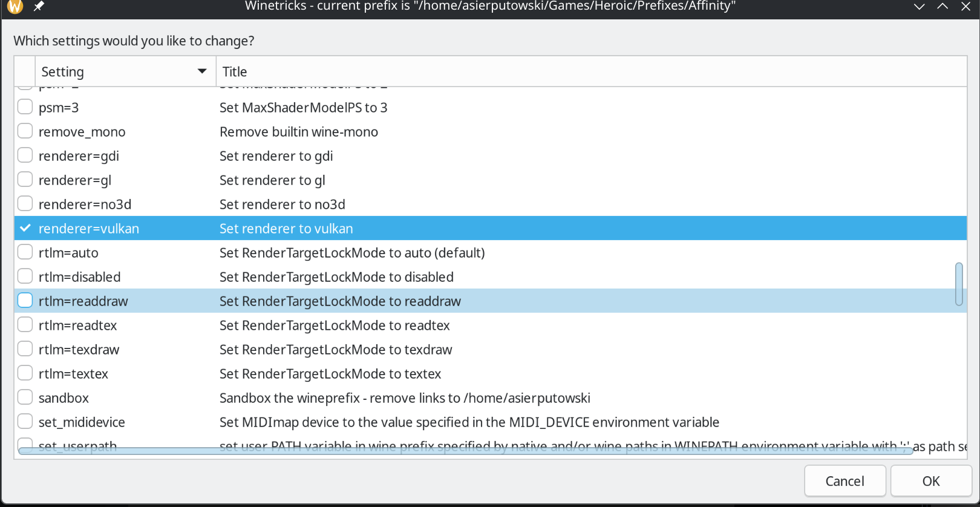This screenshot has width=980, height=507.
Task: Click the Winetricks app icon in title bar
Action: [15, 7]
